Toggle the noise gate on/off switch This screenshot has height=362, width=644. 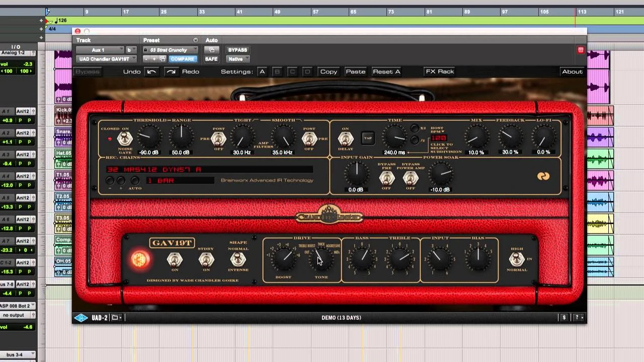click(125, 137)
